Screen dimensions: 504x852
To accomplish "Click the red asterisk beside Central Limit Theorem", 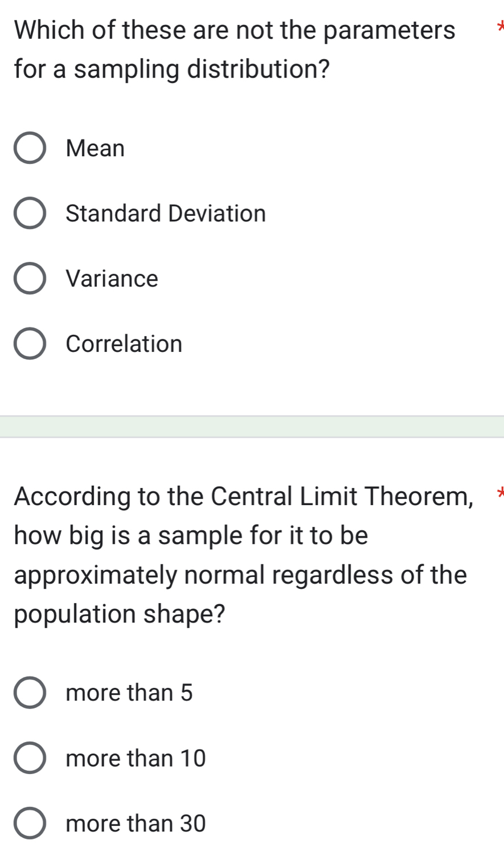I will 501,492.
